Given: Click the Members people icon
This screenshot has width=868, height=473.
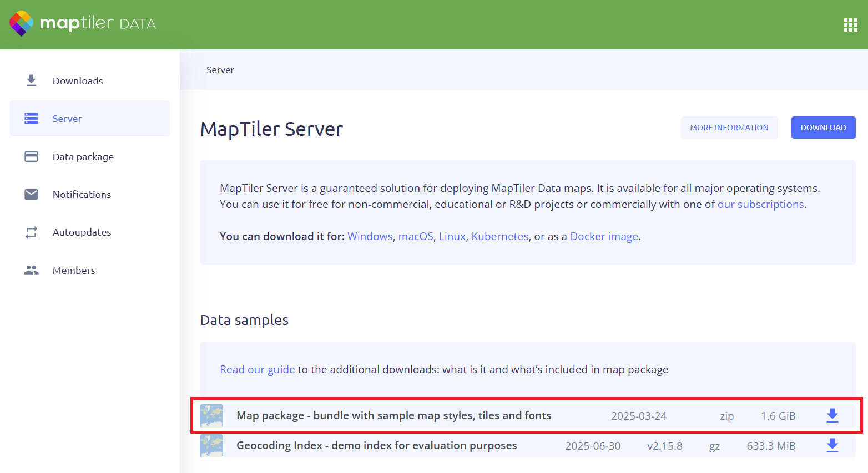Looking at the screenshot, I should [x=31, y=270].
